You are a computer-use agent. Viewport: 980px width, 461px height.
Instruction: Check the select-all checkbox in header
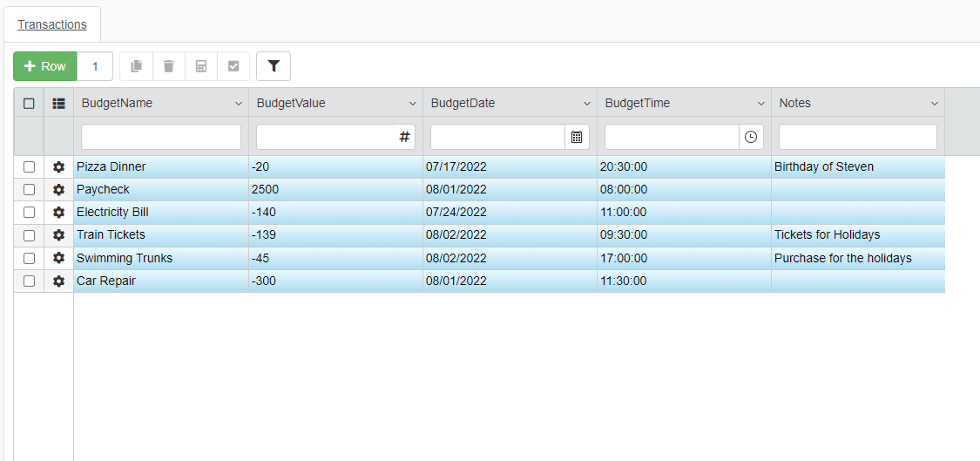tap(29, 103)
